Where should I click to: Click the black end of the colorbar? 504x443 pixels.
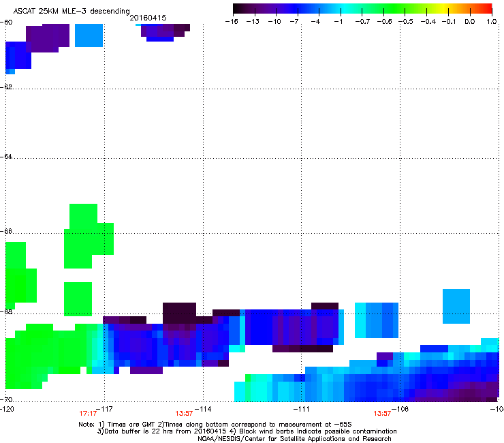click(237, 9)
